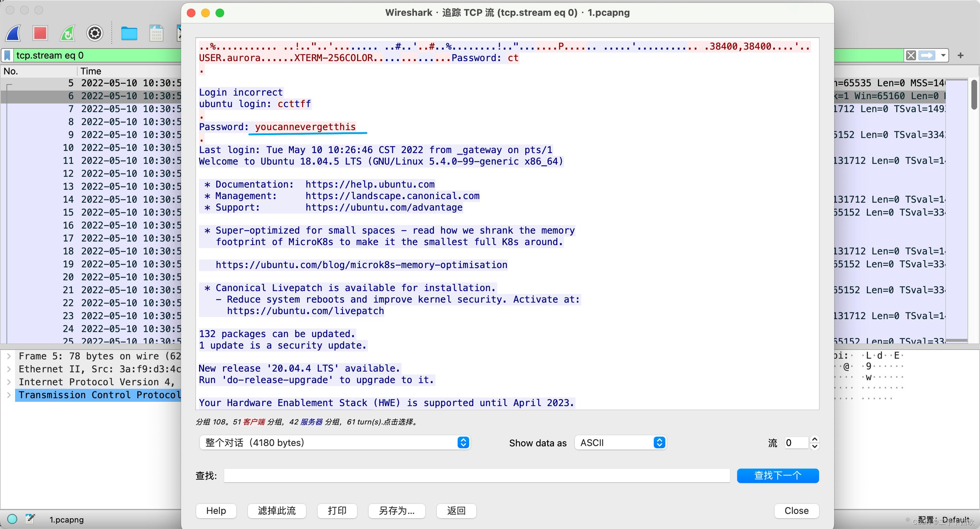Expand the Frame 5 tree item
The image size is (980, 529).
pos(9,356)
